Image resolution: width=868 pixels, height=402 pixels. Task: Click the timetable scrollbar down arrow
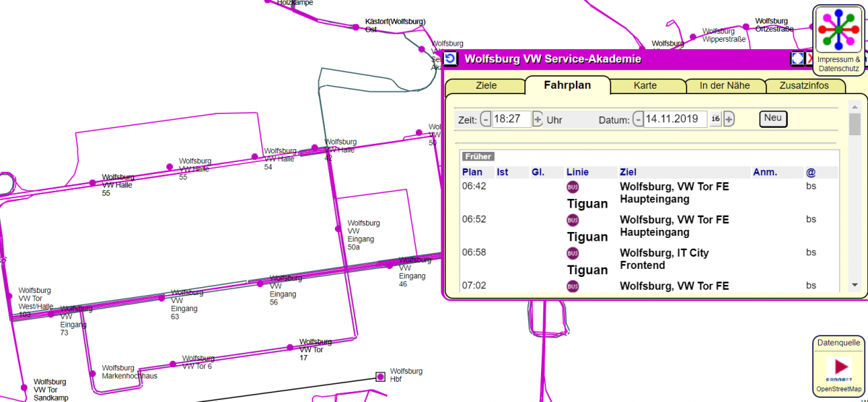(854, 286)
